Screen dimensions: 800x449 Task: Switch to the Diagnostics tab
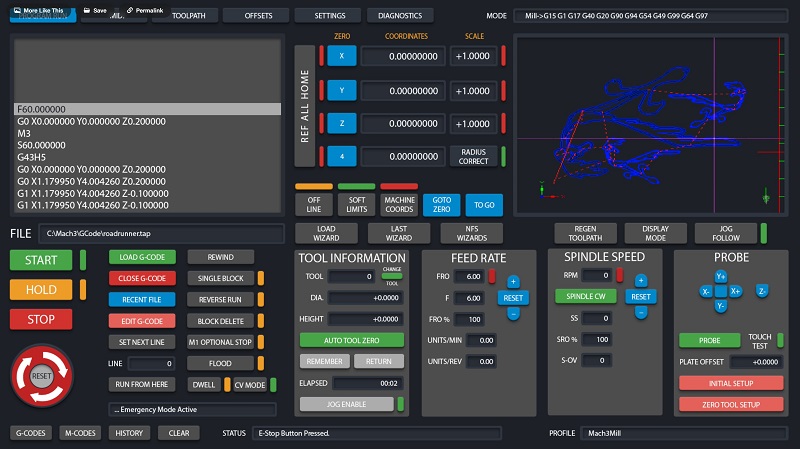[400, 16]
